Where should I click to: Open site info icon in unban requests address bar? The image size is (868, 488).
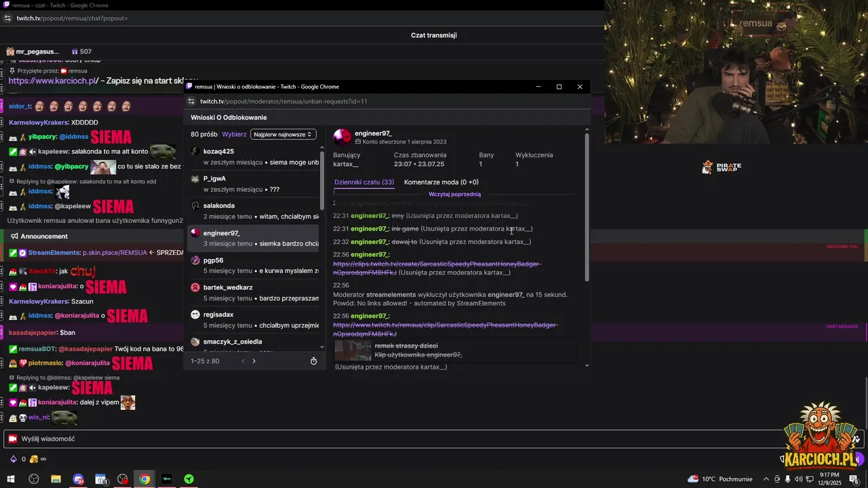[192, 101]
